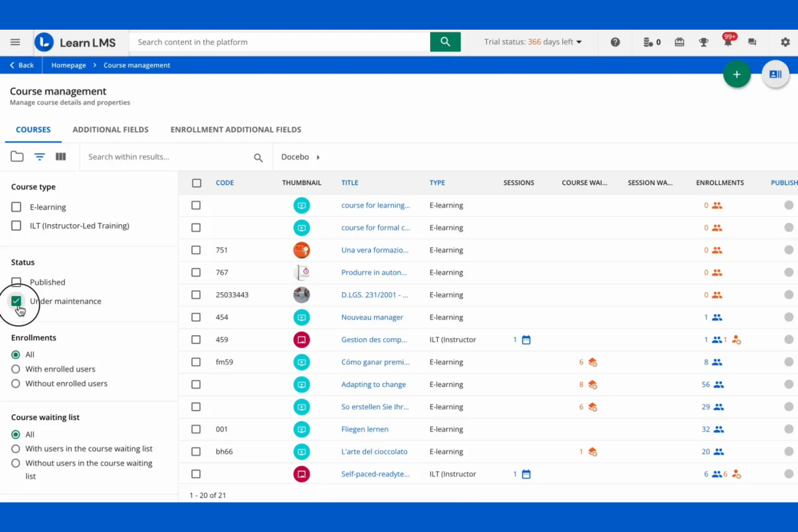Viewport: 798px width, 532px height.
Task: Open the column chooser icon
Action: coord(61,157)
